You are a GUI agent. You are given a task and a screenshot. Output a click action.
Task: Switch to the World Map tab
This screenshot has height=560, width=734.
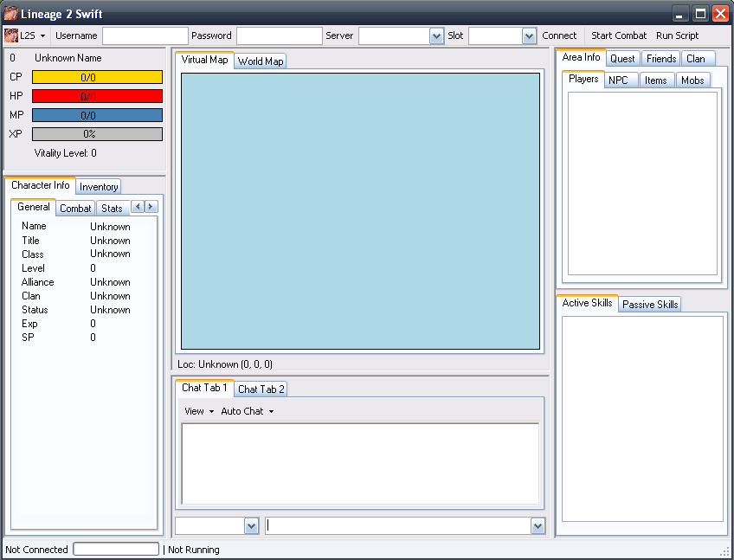tap(261, 61)
